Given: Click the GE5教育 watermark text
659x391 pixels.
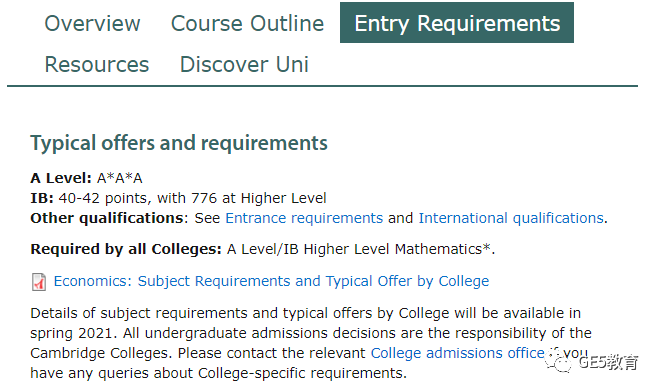Looking at the screenshot, I should point(609,362).
